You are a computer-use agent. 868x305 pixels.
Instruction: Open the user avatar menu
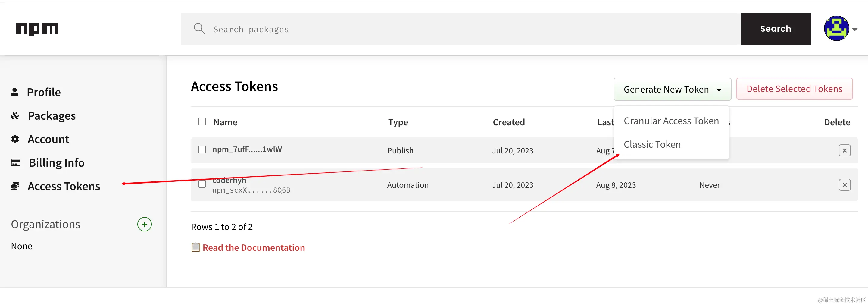tap(836, 29)
